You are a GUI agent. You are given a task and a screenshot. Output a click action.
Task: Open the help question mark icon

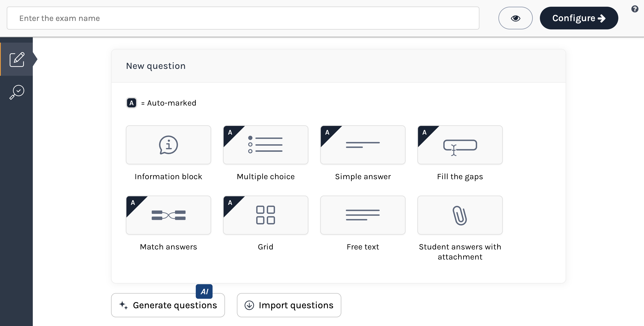[635, 9]
